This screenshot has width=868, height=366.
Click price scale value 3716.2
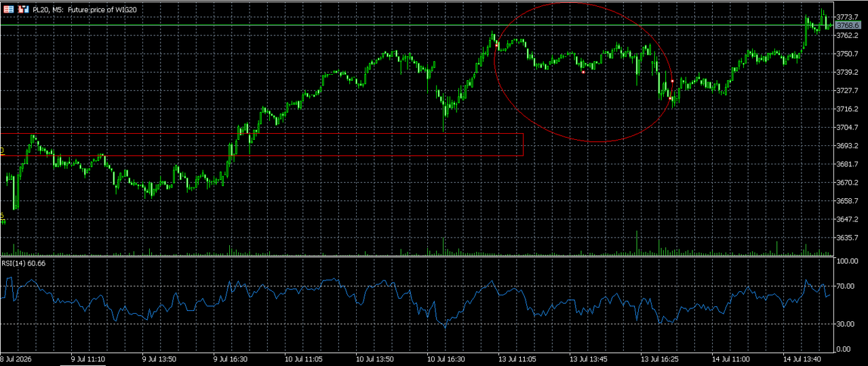848,109
